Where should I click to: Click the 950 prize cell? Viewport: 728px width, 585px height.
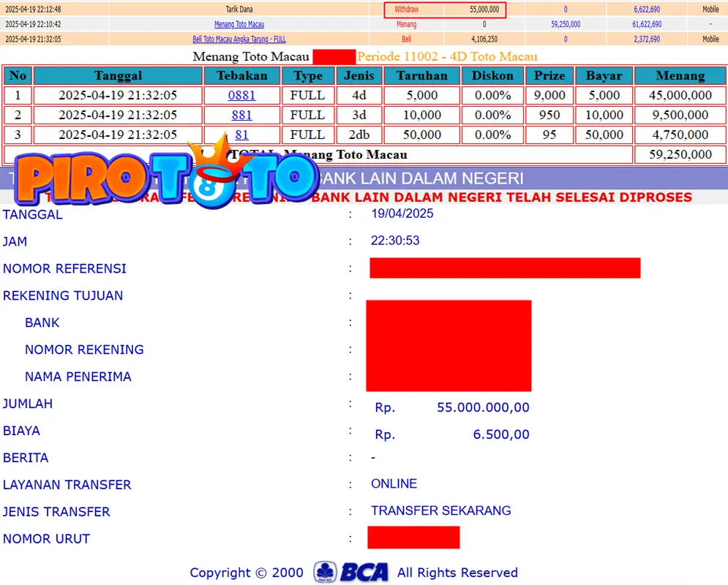(x=549, y=115)
